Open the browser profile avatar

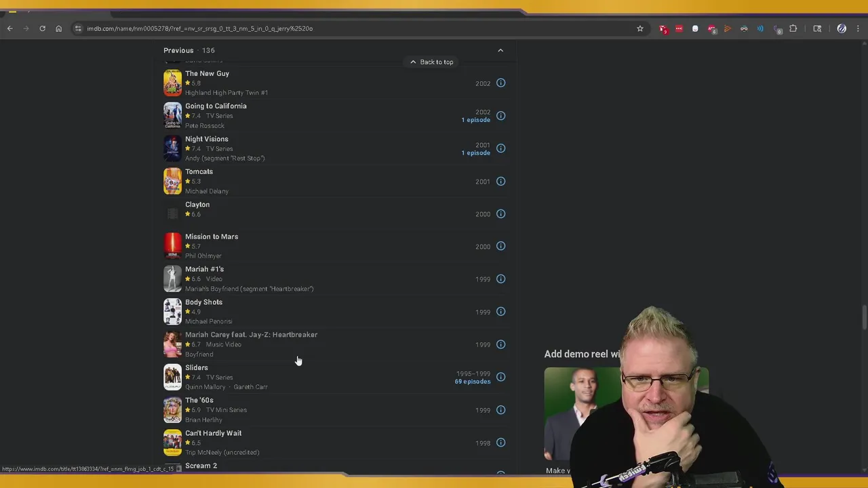coord(842,28)
